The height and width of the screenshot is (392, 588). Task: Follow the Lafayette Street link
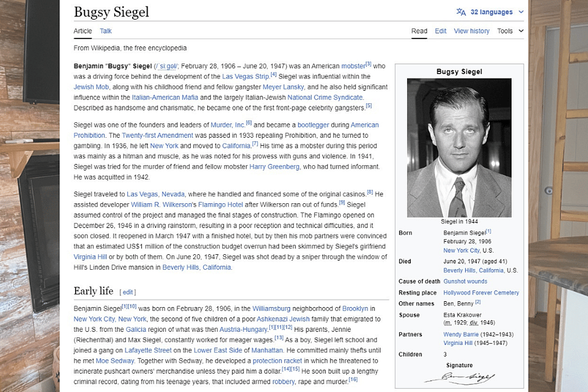[x=148, y=350]
